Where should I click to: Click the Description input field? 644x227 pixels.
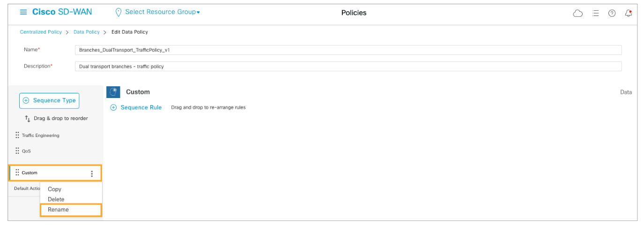click(348, 66)
